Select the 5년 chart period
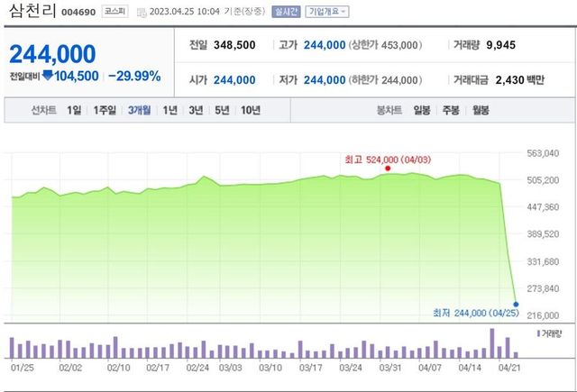 222,111
